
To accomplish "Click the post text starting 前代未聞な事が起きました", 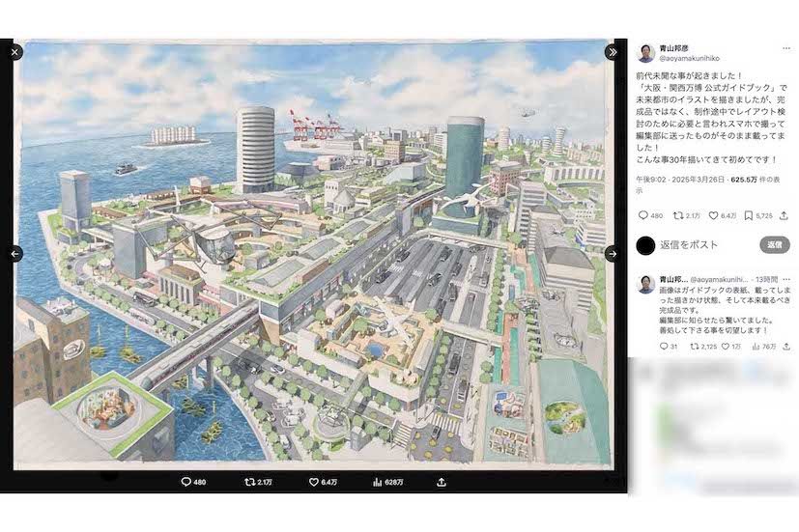I will (x=711, y=118).
